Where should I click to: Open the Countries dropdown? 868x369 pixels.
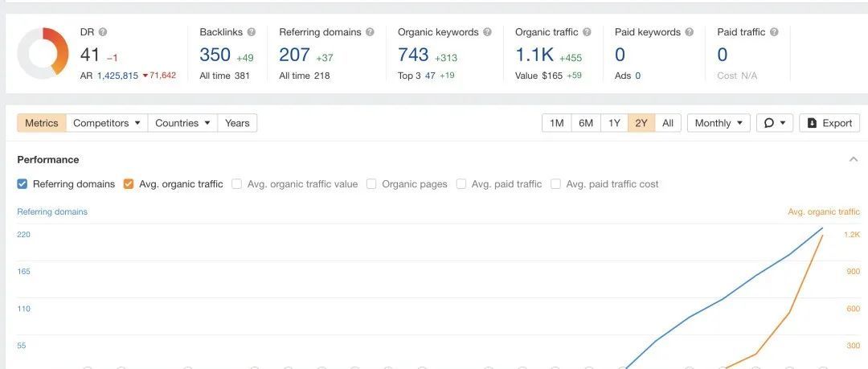click(182, 123)
